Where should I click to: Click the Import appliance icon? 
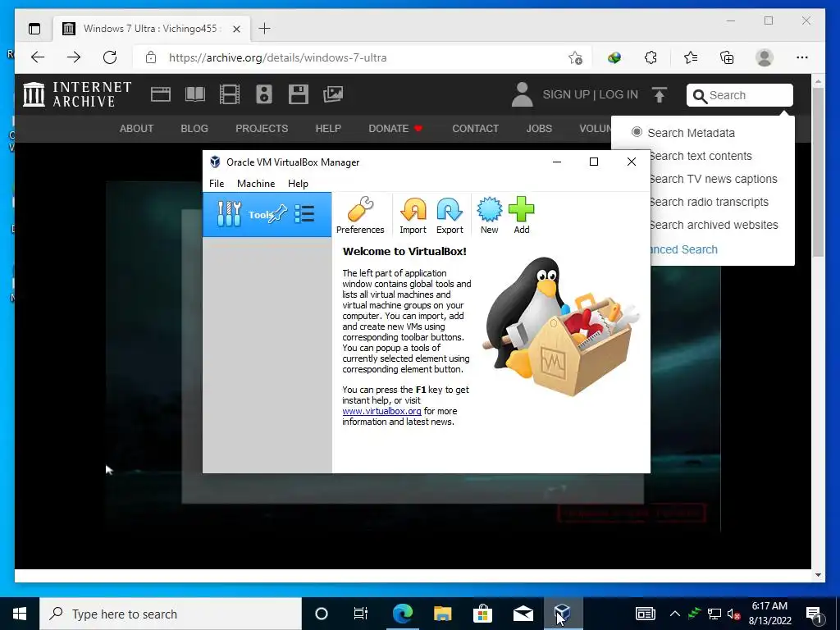[413, 216]
